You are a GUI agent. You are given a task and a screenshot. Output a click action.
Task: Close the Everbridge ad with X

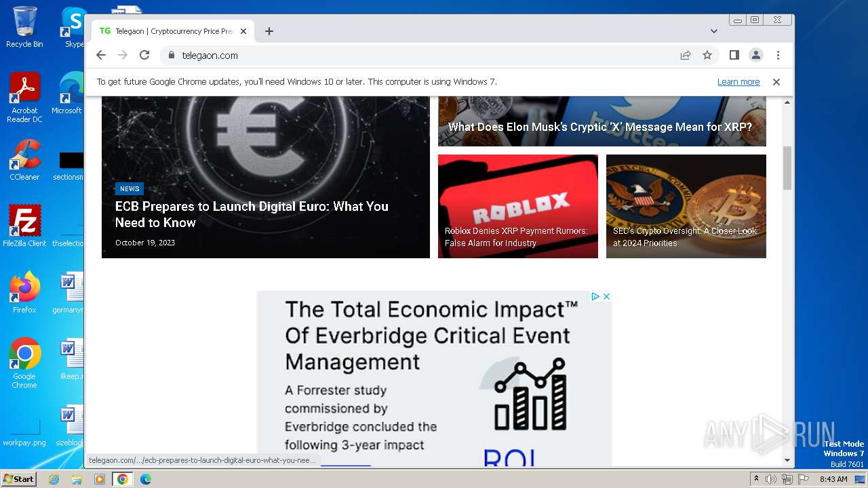tap(606, 296)
